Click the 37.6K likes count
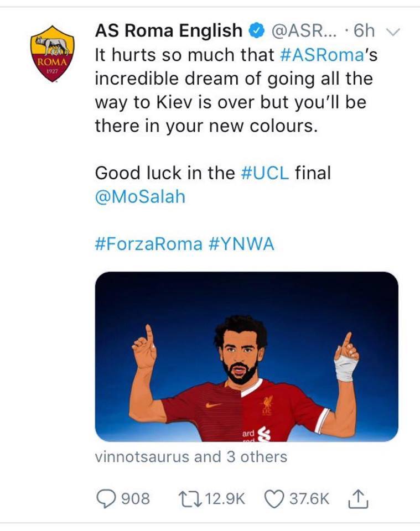Image resolution: width=420 pixels, height=531 pixels. (x=309, y=499)
